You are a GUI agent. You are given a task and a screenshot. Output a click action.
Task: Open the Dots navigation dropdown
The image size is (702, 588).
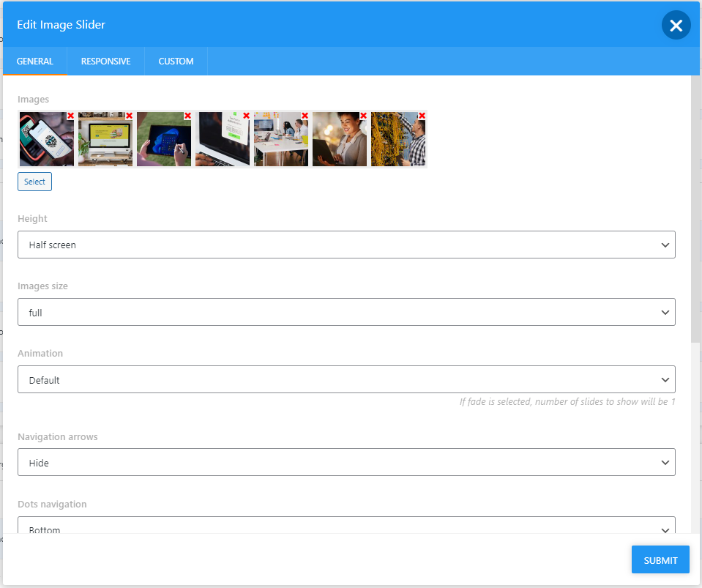coord(346,525)
